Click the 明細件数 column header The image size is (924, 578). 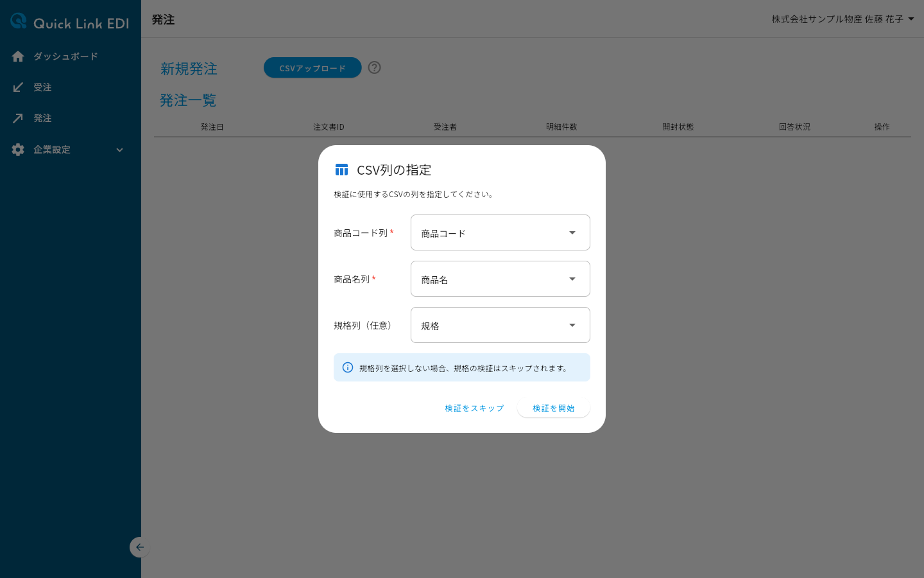tap(561, 127)
